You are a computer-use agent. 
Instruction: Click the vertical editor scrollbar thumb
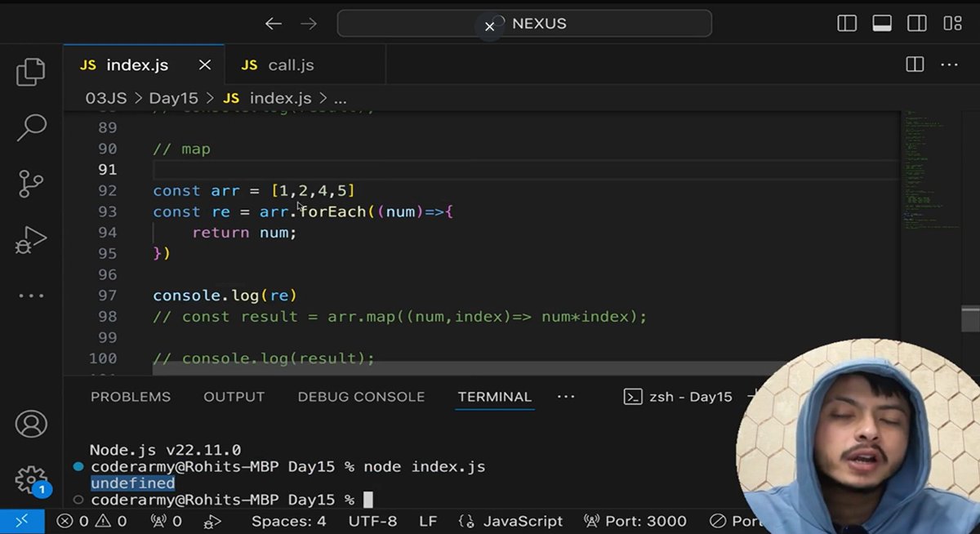[970, 319]
